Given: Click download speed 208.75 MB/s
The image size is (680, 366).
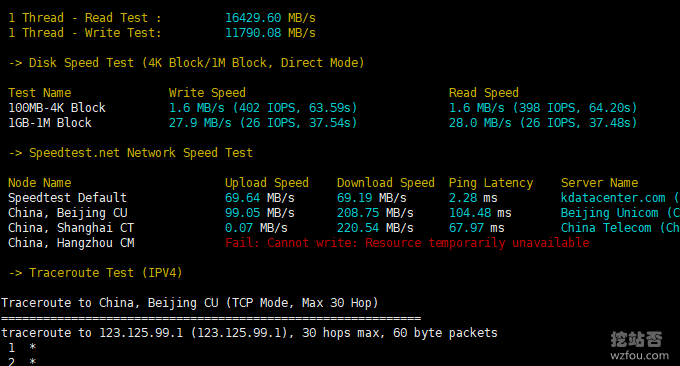Looking at the screenshot, I should [375, 213].
